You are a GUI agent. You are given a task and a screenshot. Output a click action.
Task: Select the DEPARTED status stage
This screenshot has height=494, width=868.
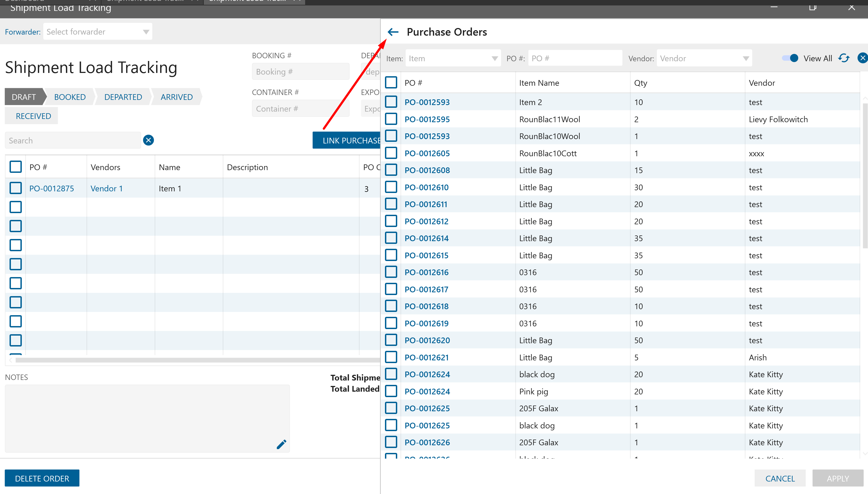[x=123, y=97]
